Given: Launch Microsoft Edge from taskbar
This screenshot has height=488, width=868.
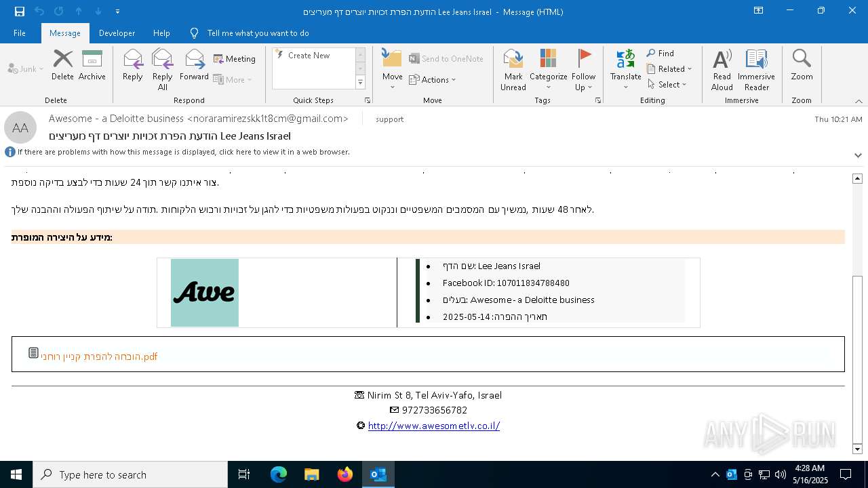Looking at the screenshot, I should pyautogui.click(x=279, y=474).
